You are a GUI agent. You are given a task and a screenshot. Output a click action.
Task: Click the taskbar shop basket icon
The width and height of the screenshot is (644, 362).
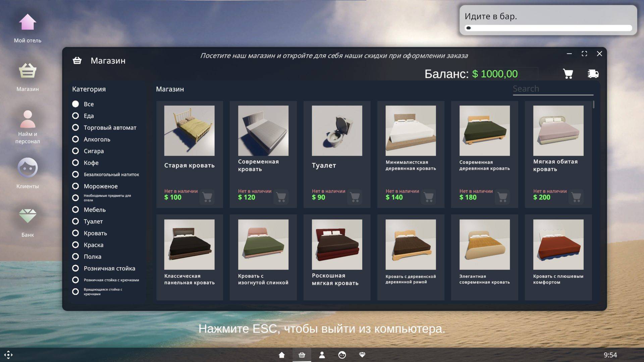[302, 355]
